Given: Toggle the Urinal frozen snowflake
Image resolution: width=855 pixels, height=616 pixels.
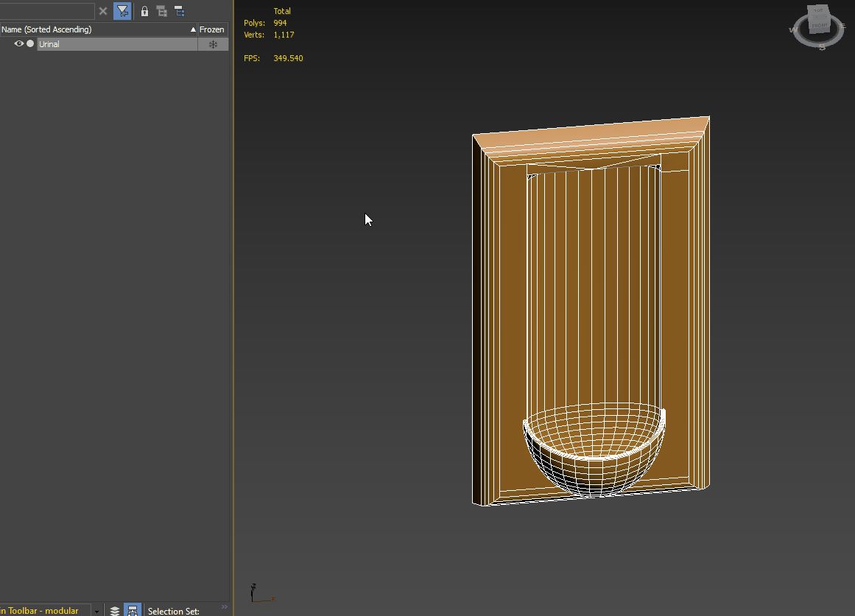Looking at the screenshot, I should (213, 44).
